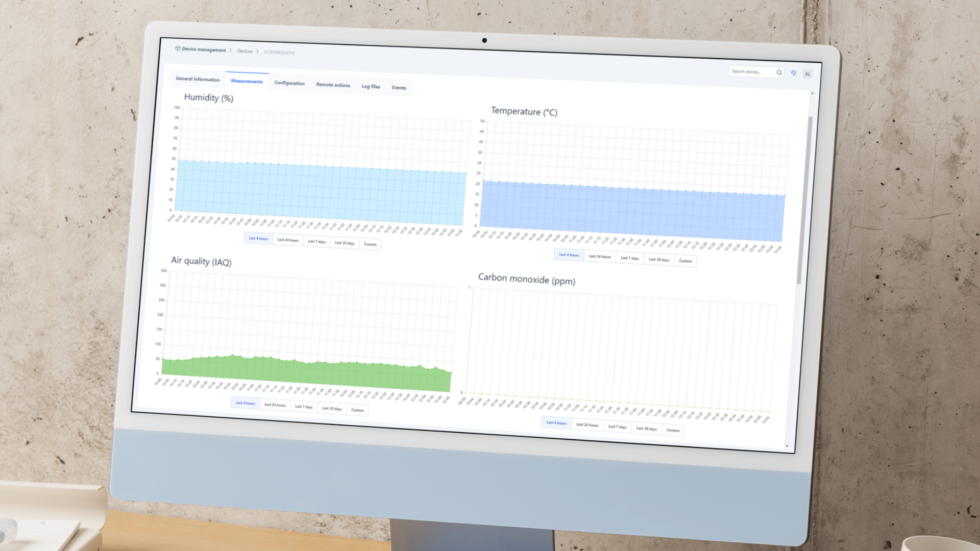
Task: Open the General information tab
Action: tap(198, 79)
